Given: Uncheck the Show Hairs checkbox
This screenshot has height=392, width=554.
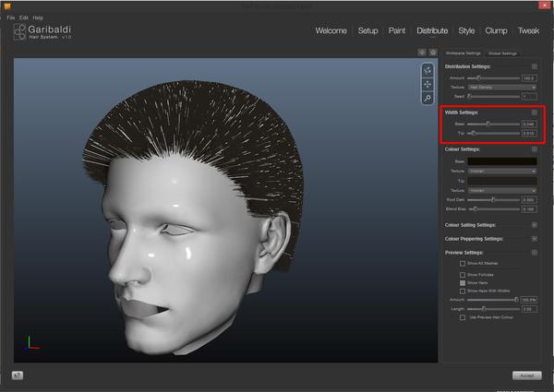Looking at the screenshot, I should tap(463, 282).
